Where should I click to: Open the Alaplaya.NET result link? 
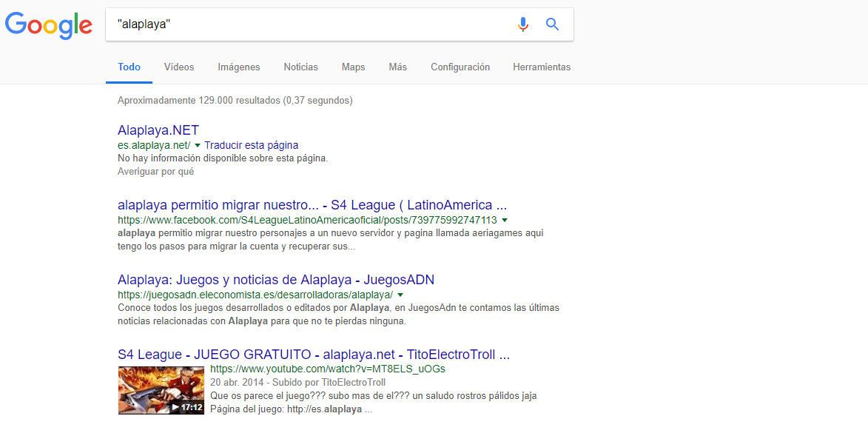tap(158, 130)
